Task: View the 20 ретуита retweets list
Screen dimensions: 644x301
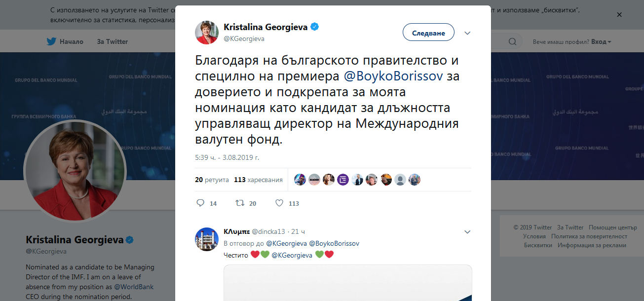Action: point(212,180)
